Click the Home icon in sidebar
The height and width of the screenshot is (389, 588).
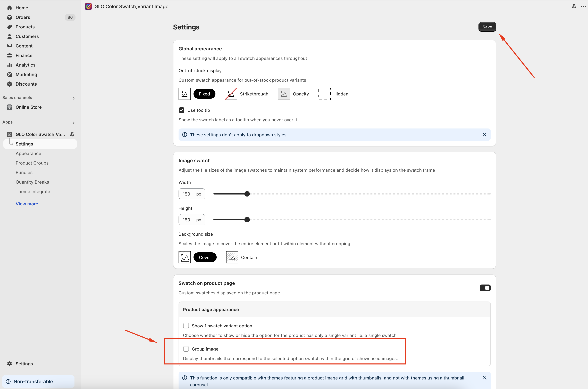[9, 8]
